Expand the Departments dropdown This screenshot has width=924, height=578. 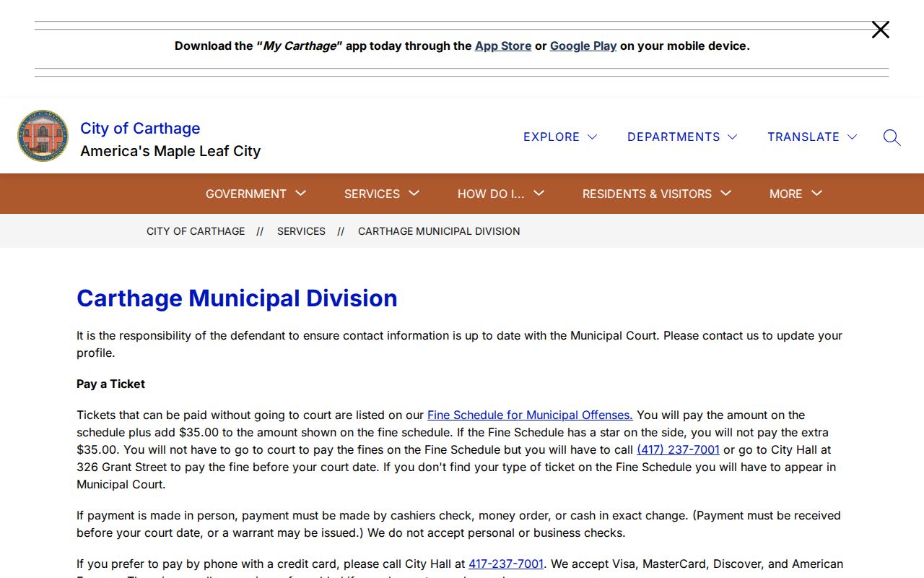coord(682,137)
